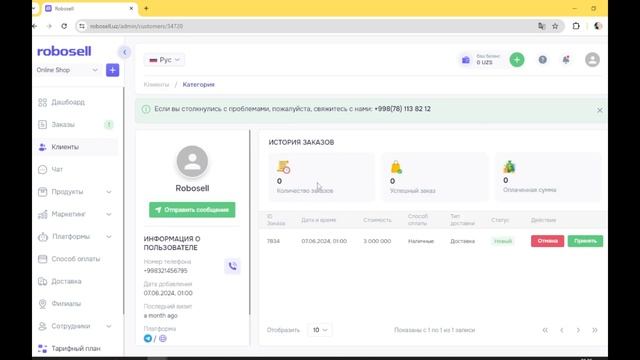Click the Новый status badge
640x360 pixels.
coord(503,241)
